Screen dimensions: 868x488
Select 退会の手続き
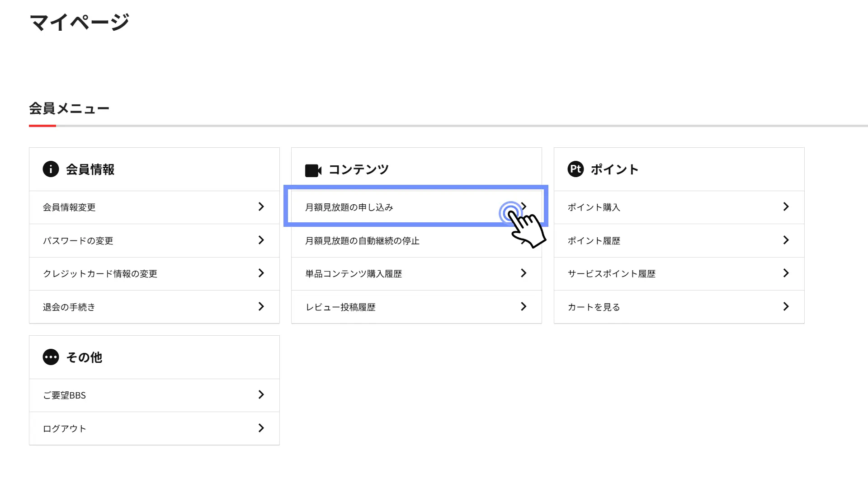(154, 307)
